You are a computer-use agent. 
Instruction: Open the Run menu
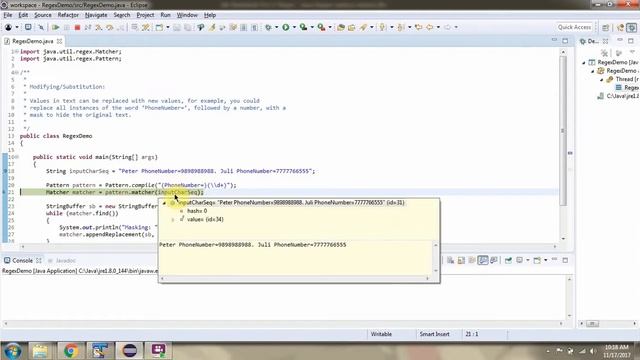165,15
